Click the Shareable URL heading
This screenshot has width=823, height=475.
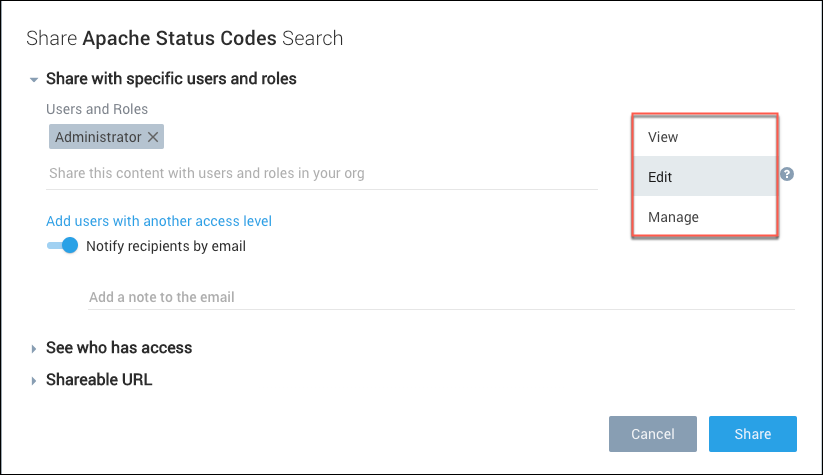99,380
